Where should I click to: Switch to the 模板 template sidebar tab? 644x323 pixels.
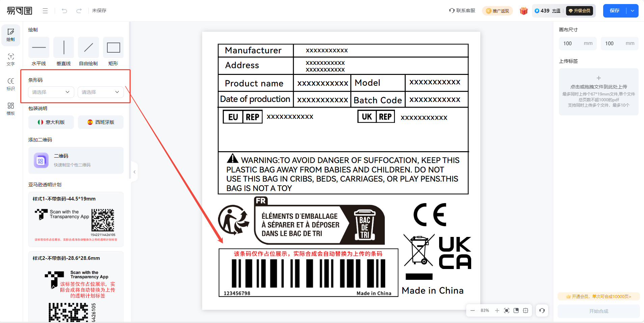click(x=11, y=109)
